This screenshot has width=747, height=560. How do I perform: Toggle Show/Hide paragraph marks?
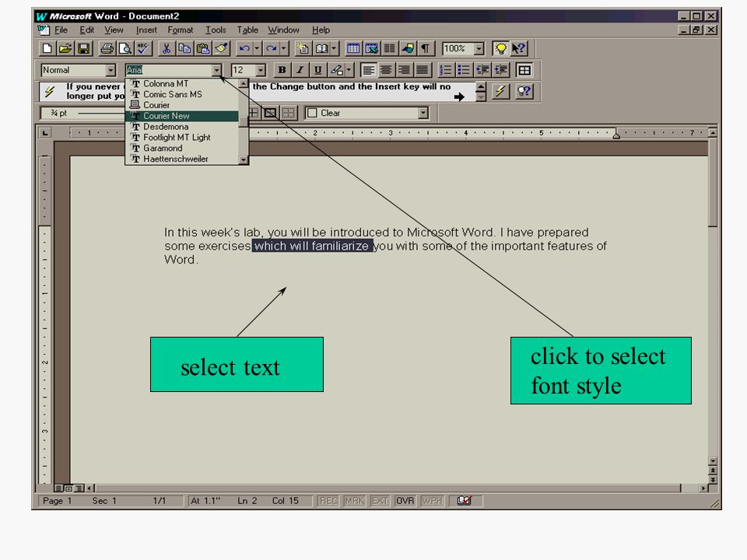click(426, 48)
